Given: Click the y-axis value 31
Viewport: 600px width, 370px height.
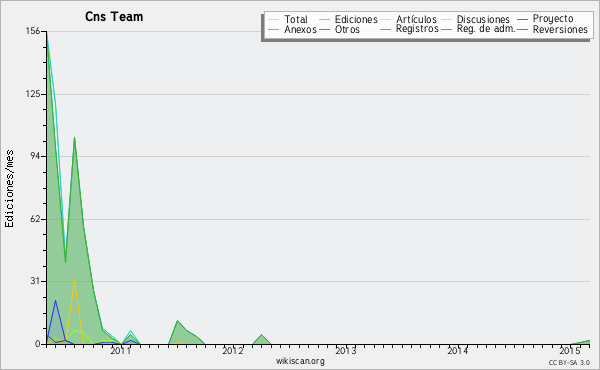Looking at the screenshot, I should coord(35,281).
